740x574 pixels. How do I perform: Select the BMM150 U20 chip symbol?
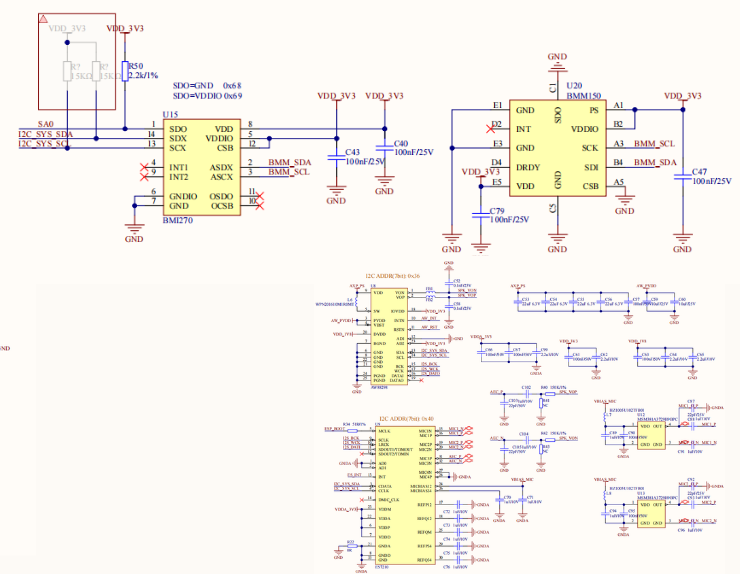click(x=558, y=146)
